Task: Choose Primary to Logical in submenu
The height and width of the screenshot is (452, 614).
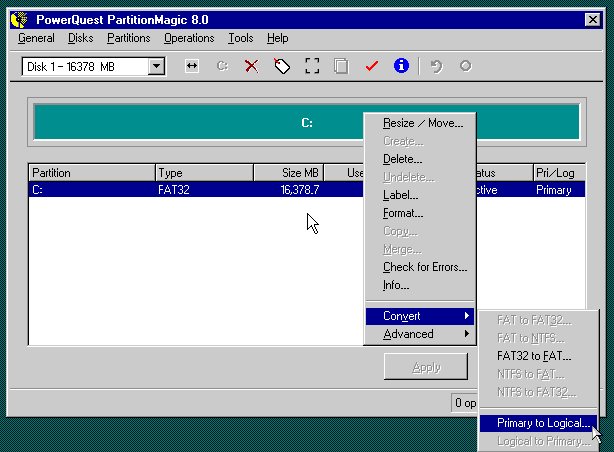Action: pyautogui.click(x=538, y=423)
